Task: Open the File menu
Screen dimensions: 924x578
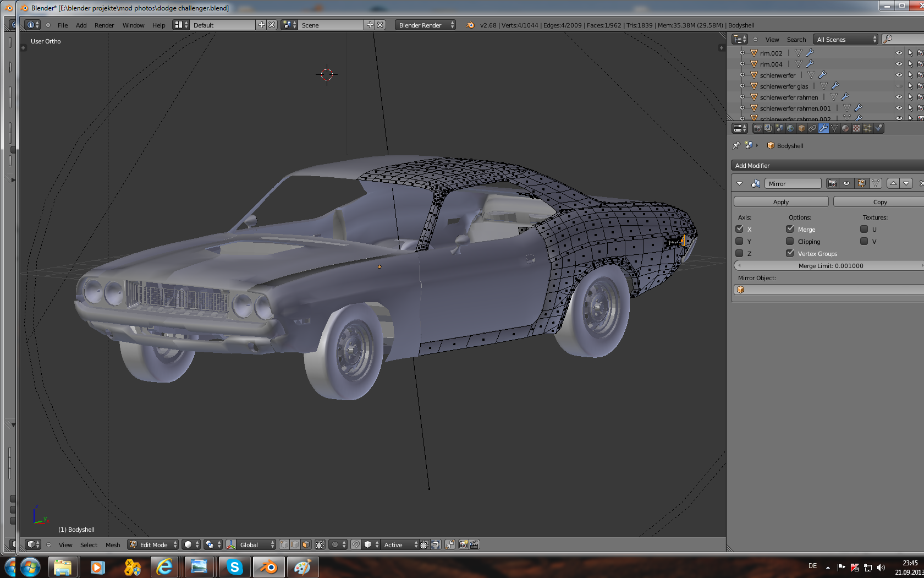Action: coord(63,25)
